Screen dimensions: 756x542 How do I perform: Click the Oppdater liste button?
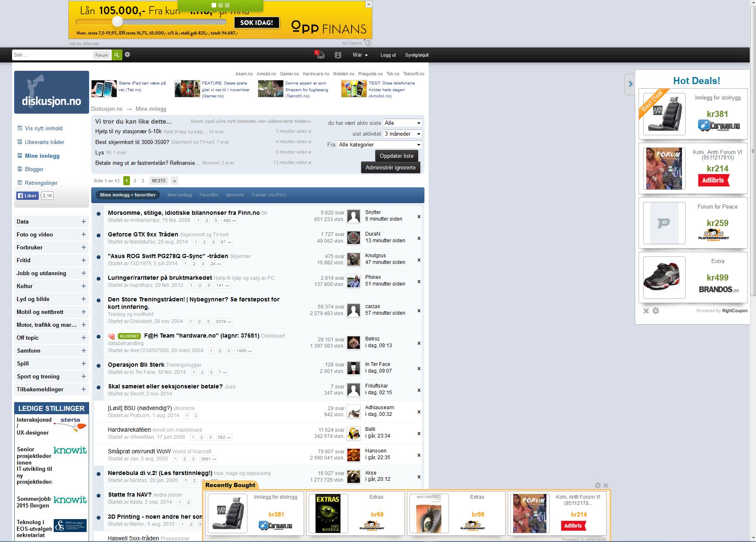click(397, 156)
